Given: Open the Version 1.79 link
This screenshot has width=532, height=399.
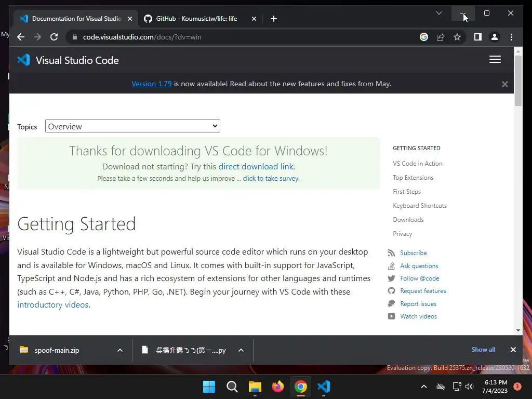Looking at the screenshot, I should (x=151, y=84).
